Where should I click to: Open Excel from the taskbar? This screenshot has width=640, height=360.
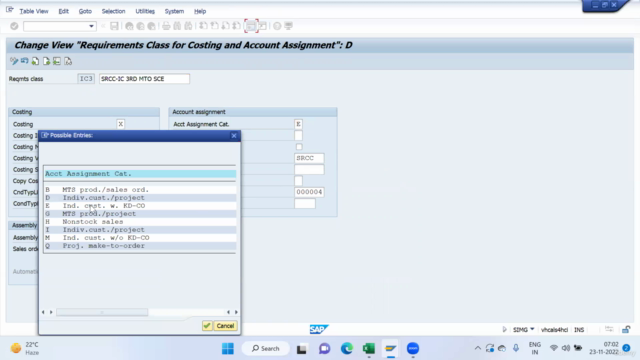(369, 349)
